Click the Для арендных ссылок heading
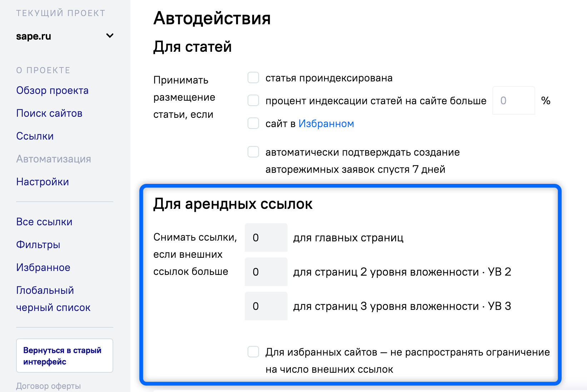The width and height of the screenshot is (587, 392). coord(233,204)
